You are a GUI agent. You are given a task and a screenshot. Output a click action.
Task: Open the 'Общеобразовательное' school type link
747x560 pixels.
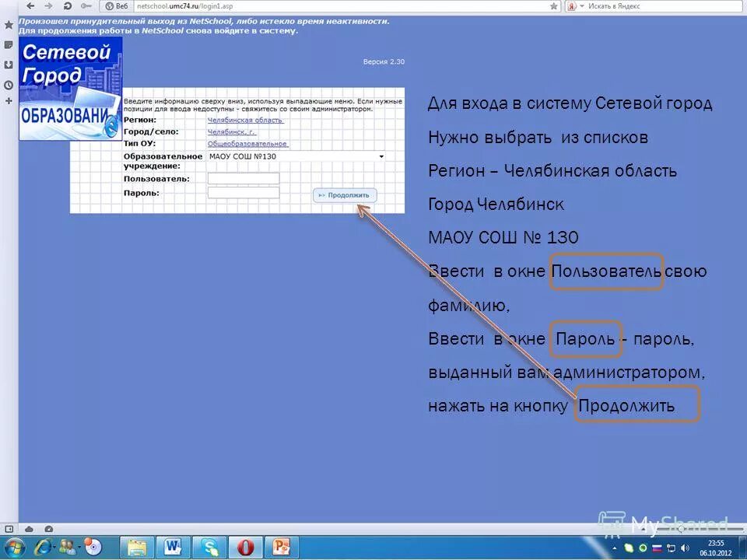[247, 143]
